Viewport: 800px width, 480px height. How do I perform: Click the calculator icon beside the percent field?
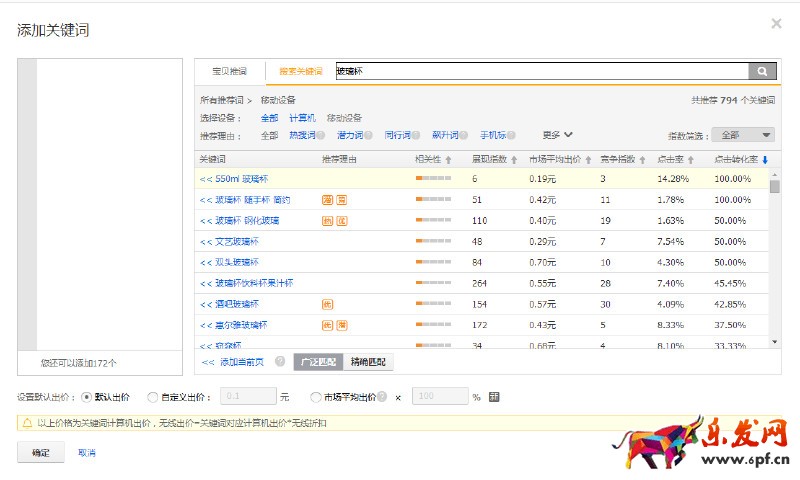point(494,397)
